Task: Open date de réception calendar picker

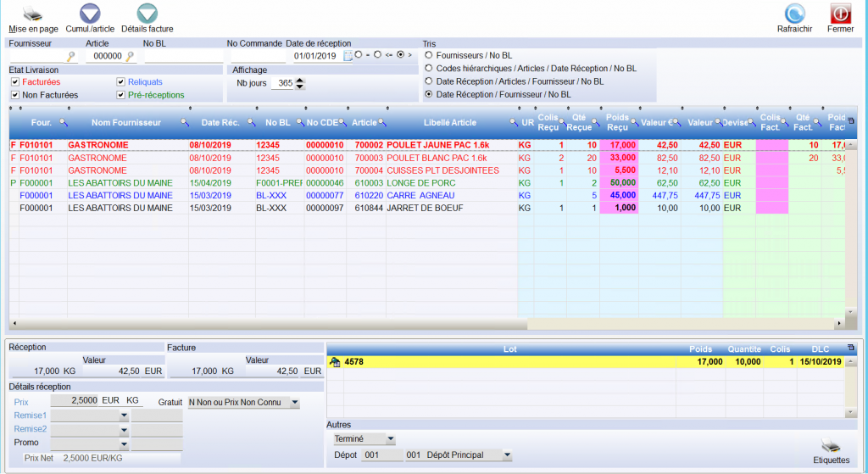Action: [348, 56]
